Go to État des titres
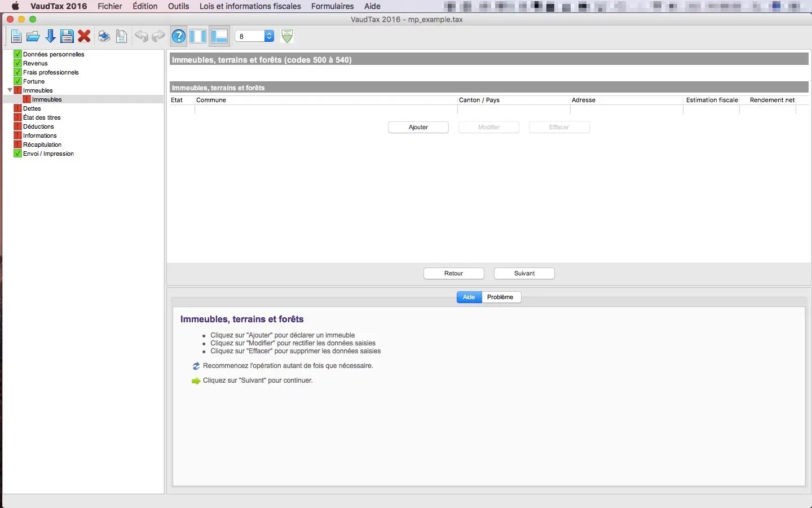The image size is (812, 508). pyautogui.click(x=42, y=117)
